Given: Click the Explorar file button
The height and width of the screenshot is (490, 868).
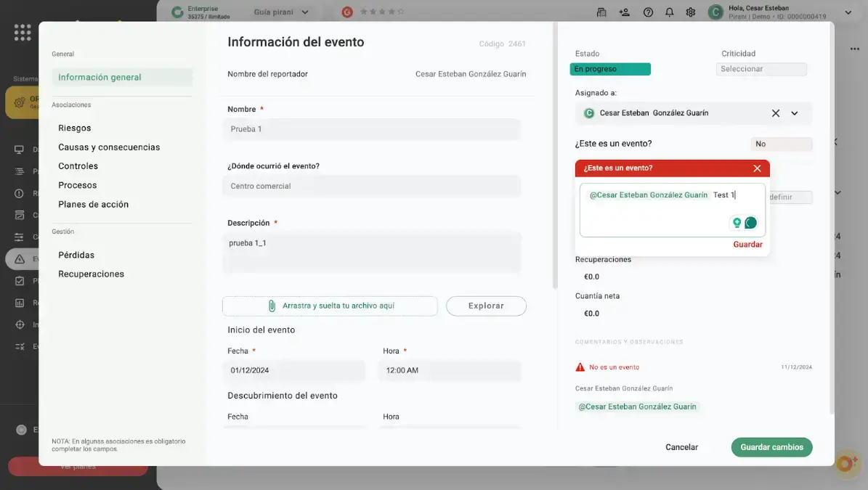Looking at the screenshot, I should pyautogui.click(x=486, y=306).
